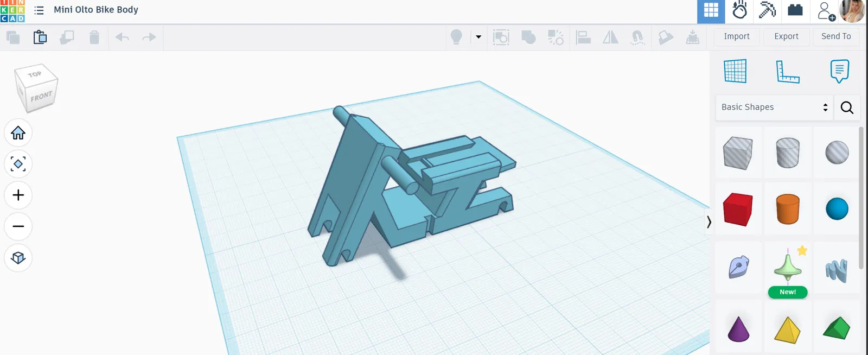Click the Duplicate and repeat icon
The image size is (868, 355).
tap(67, 37)
